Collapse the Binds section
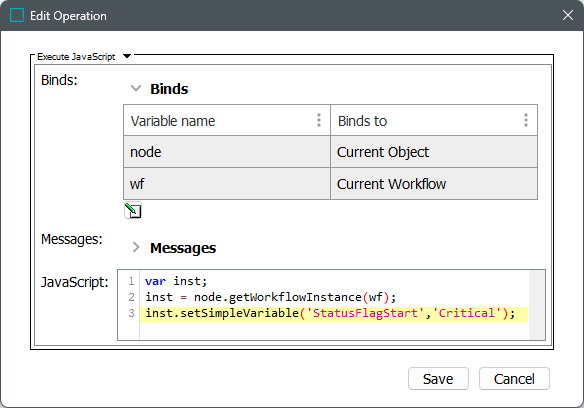This screenshot has width=584, height=408. [x=136, y=89]
